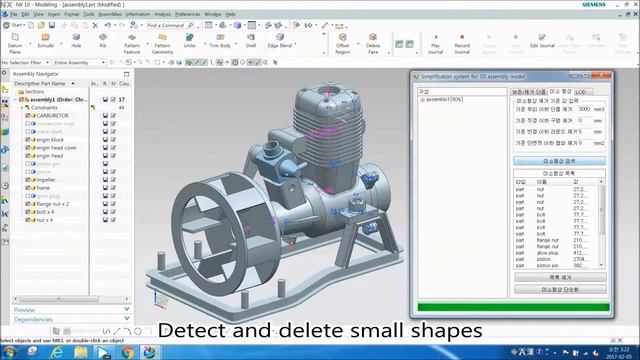The height and width of the screenshot is (360, 640).
Task: Click the green progress bar
Action: [513, 307]
